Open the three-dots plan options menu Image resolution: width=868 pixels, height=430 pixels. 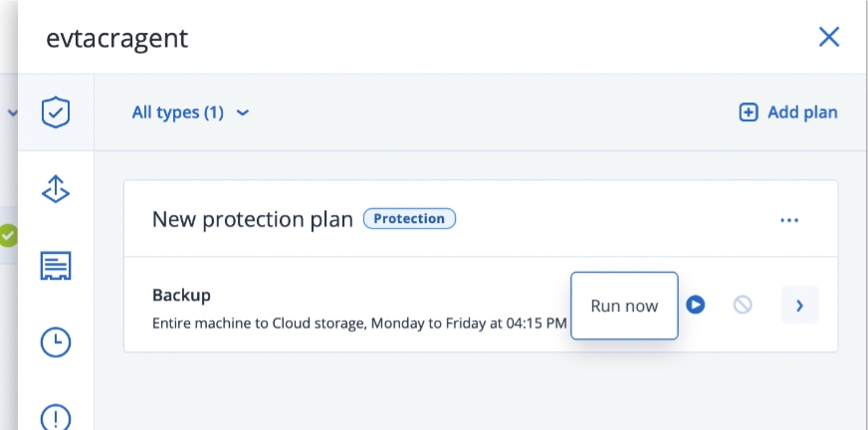click(789, 220)
